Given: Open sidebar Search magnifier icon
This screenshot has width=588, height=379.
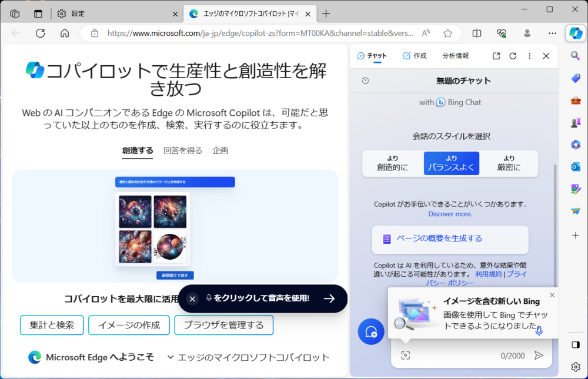Looking at the screenshot, I should 576,56.
